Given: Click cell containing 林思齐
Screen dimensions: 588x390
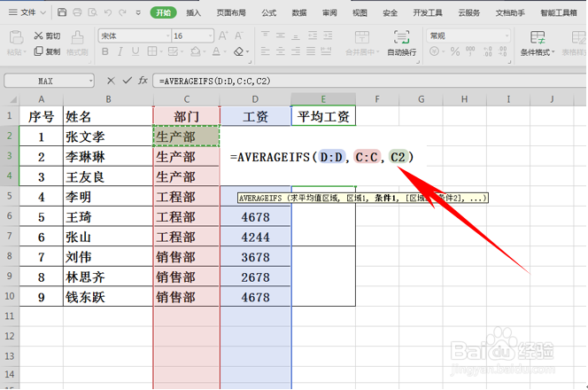Looking at the screenshot, I should tap(108, 277).
